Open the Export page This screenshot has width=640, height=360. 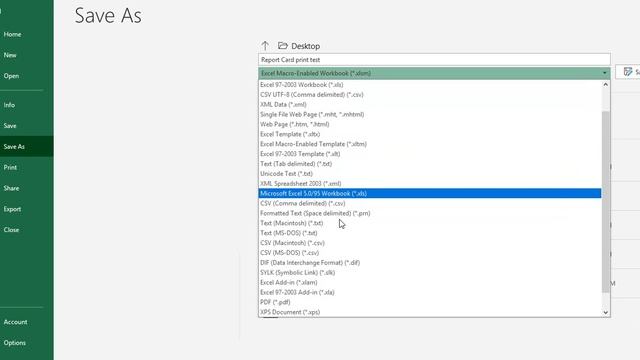(x=27, y=209)
